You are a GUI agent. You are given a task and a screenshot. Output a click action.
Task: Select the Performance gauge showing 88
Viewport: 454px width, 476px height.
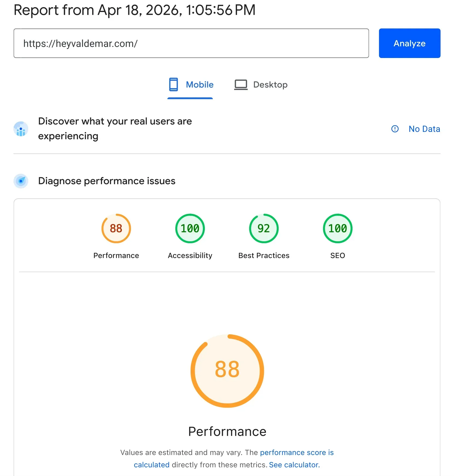[x=116, y=228]
